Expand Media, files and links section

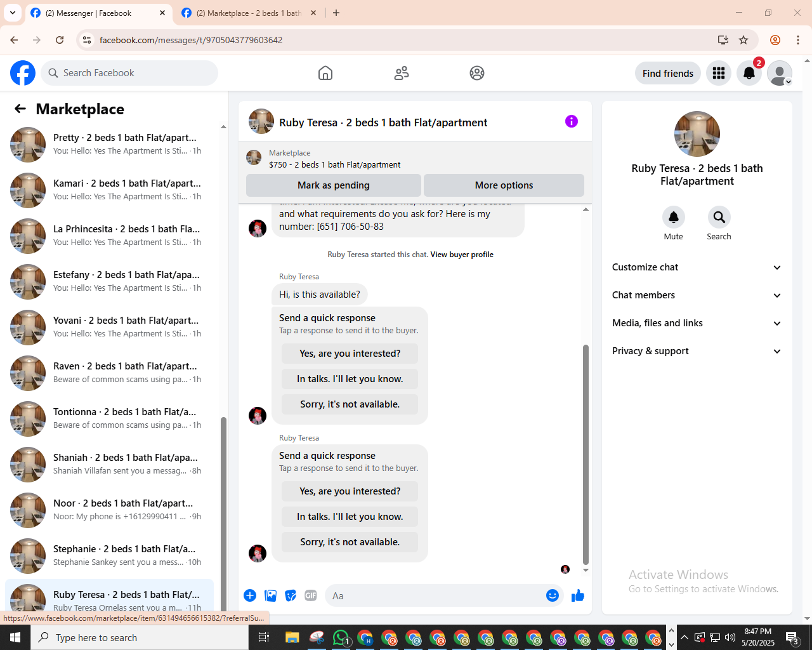pyautogui.click(x=697, y=323)
